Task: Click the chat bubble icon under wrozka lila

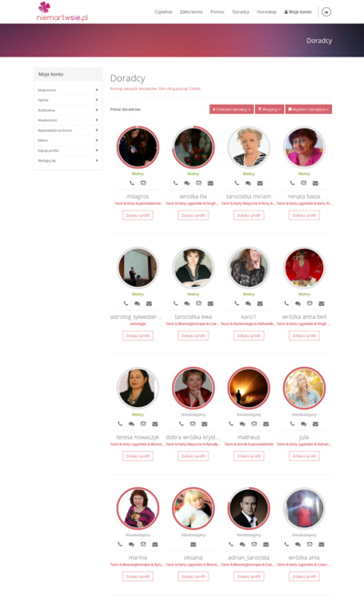Action: coord(187,183)
